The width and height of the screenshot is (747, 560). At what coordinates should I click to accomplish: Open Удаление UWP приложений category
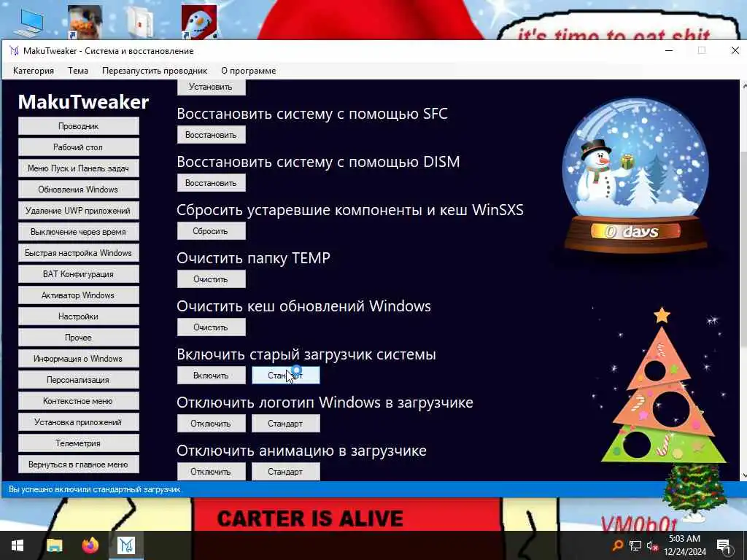[79, 211]
